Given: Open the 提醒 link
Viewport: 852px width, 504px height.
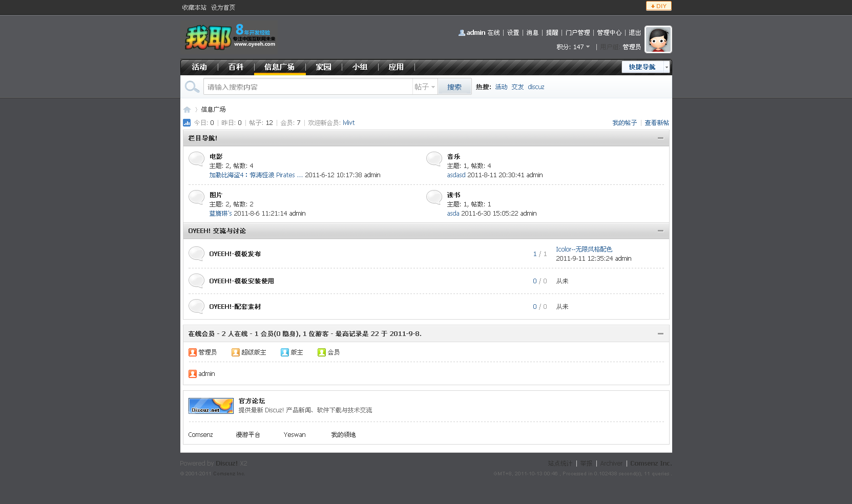Looking at the screenshot, I should pyautogui.click(x=552, y=33).
